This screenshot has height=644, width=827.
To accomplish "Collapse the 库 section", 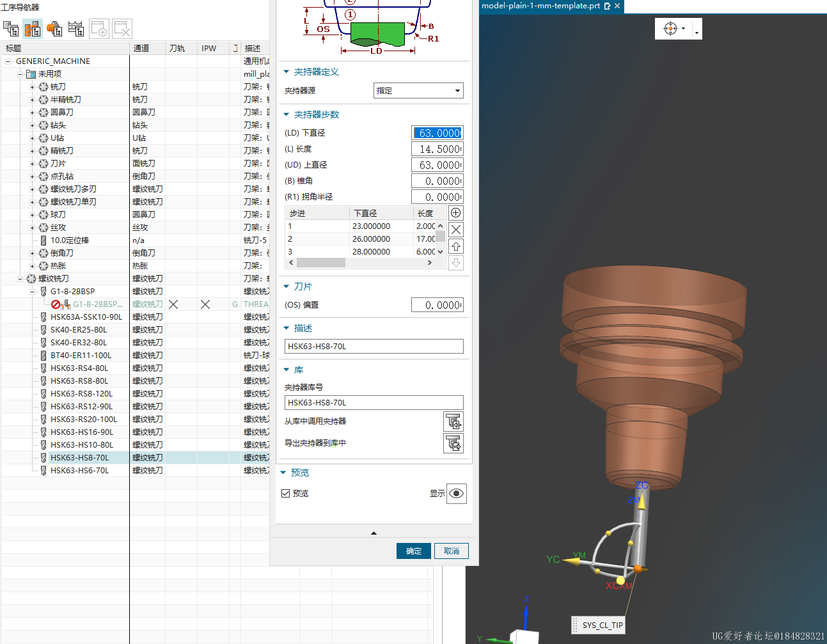I will (x=287, y=370).
